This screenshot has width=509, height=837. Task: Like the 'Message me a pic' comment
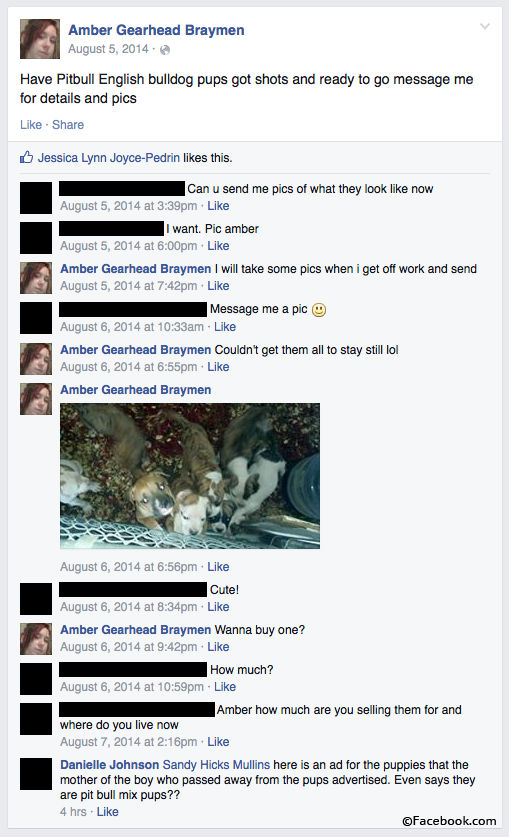click(225, 327)
